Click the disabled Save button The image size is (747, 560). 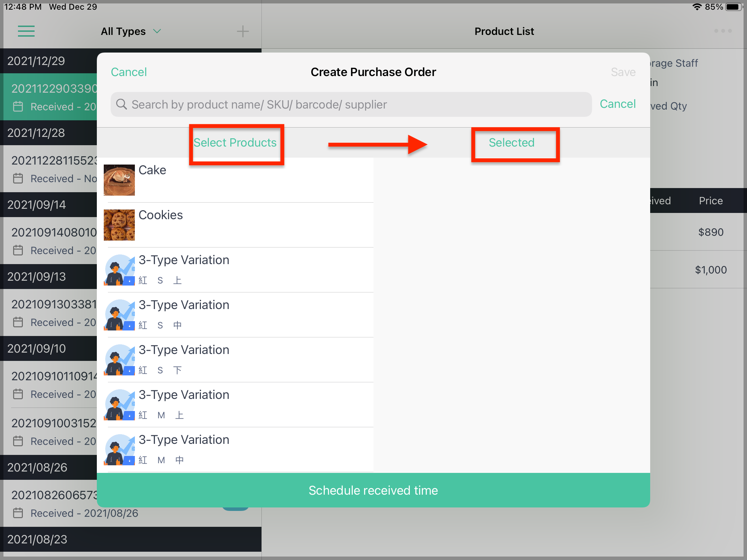click(x=623, y=72)
